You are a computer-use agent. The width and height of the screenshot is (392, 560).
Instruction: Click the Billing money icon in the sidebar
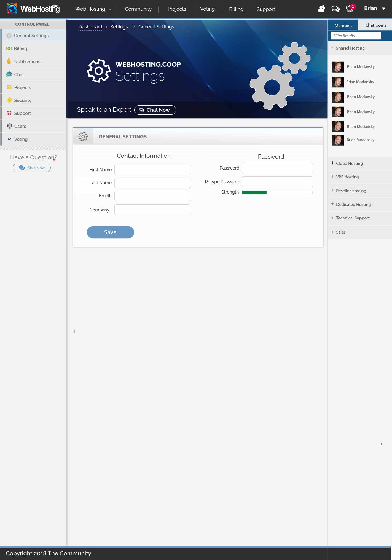(9, 49)
